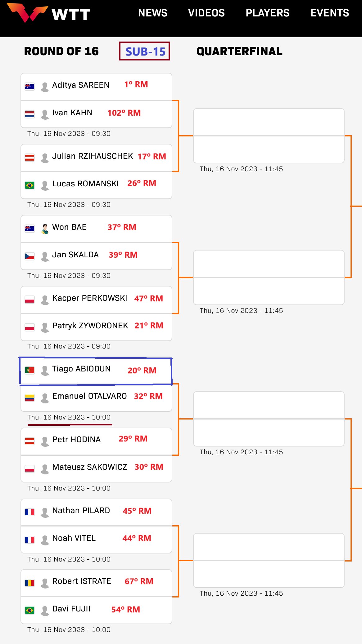Open the NEWS menu item
Viewport: 362px width, 644px height.
(x=153, y=13)
